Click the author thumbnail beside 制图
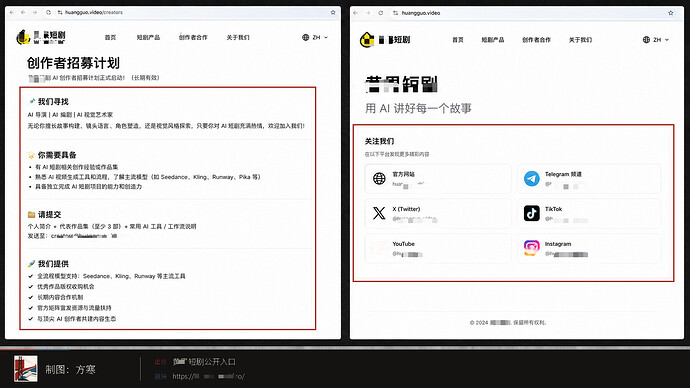Screen dimensions: 690x388 point(26,369)
